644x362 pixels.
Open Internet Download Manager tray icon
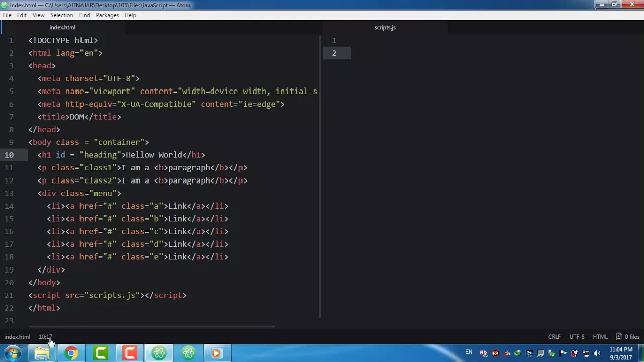pos(518,353)
